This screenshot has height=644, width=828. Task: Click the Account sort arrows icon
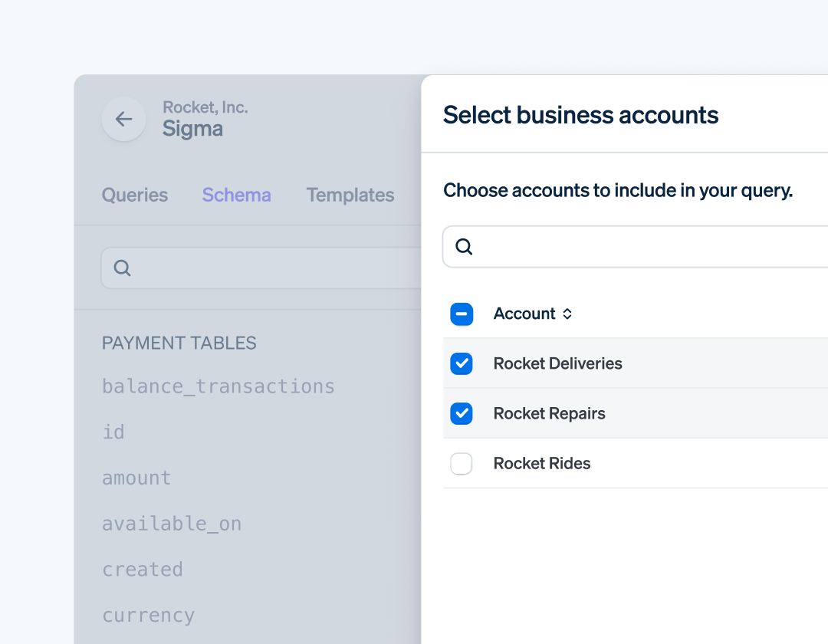coord(567,314)
